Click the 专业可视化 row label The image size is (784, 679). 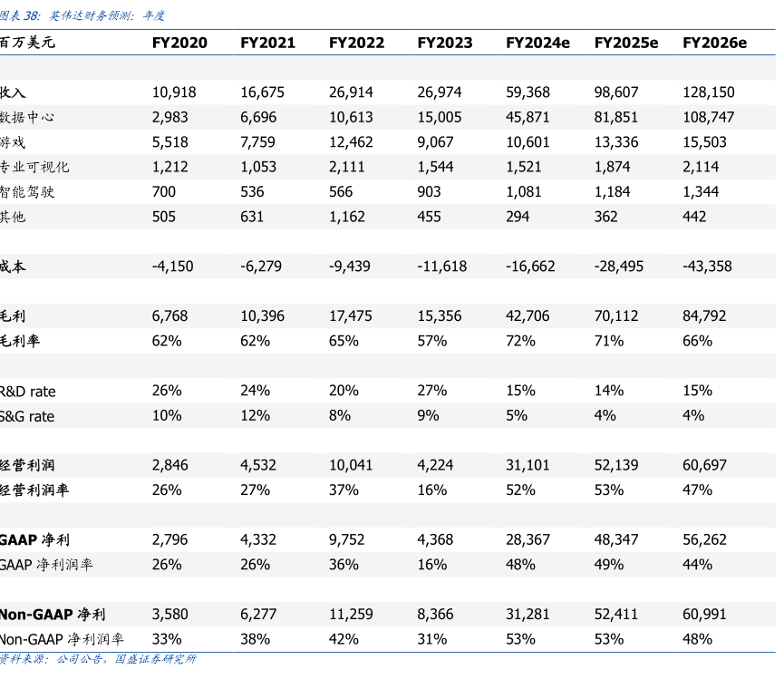tap(34, 168)
